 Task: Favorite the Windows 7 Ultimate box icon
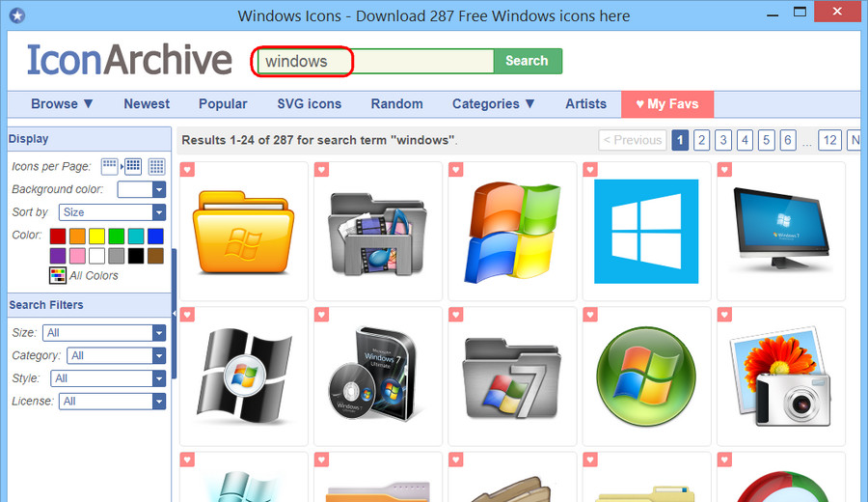point(321,315)
